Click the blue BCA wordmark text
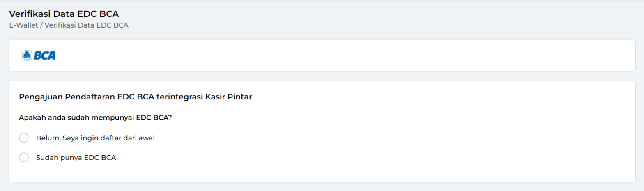This screenshot has width=644, height=191. (x=44, y=55)
